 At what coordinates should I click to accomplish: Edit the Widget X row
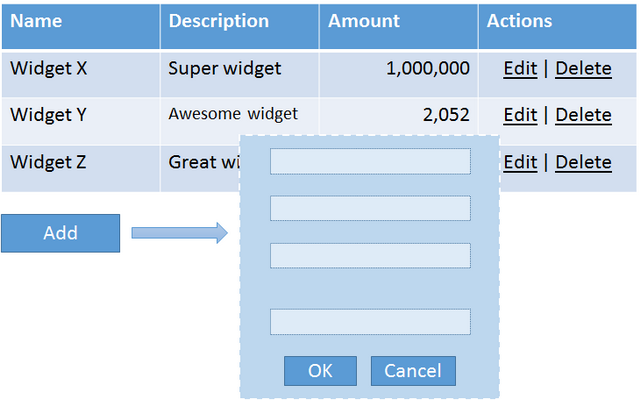click(520, 68)
